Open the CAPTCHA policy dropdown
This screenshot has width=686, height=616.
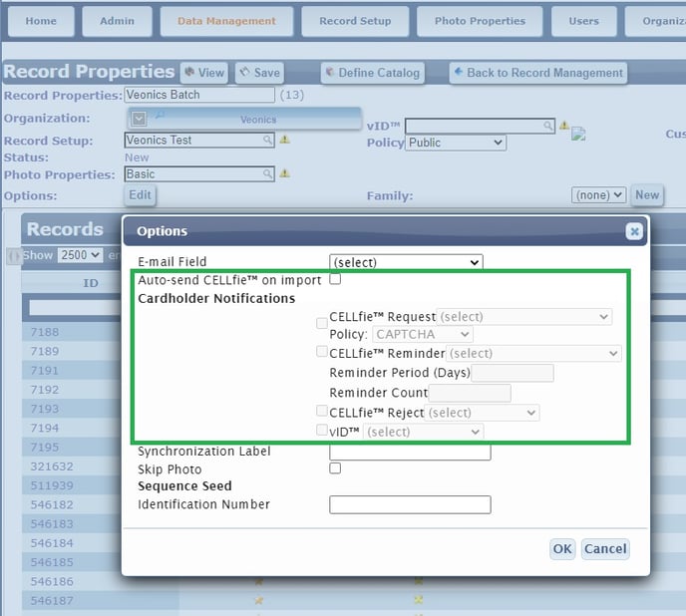coord(423,335)
